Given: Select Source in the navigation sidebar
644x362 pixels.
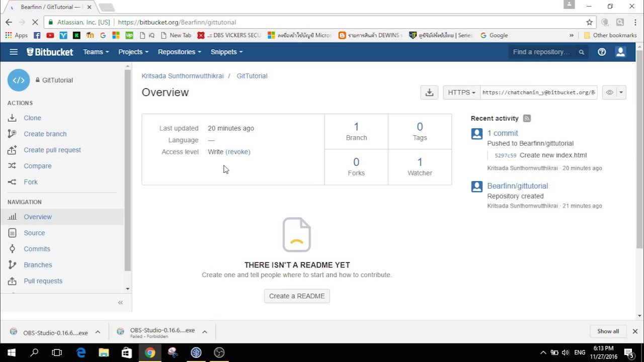Looking at the screenshot, I should [34, 233].
